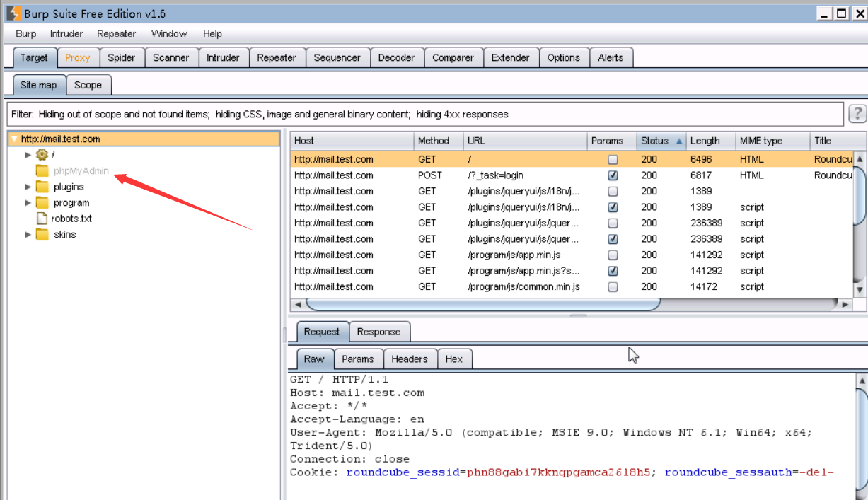Open the Burp menu
868x500 pixels.
tap(26, 34)
